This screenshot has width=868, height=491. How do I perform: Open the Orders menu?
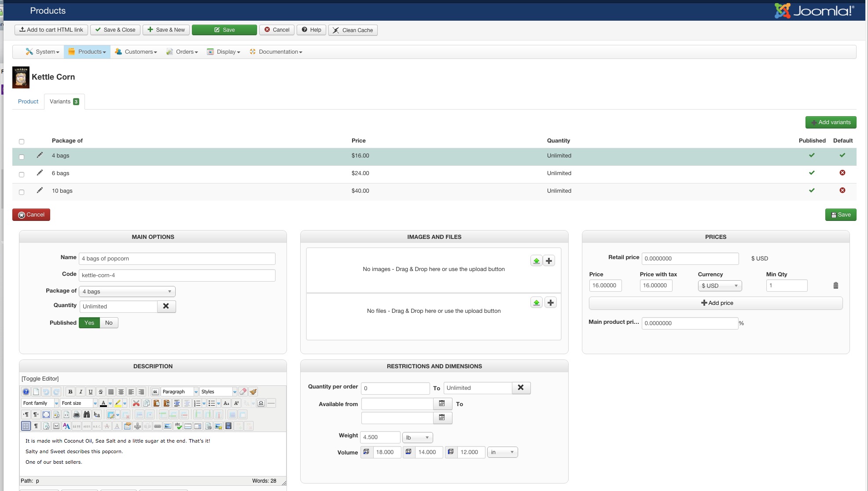pyautogui.click(x=182, y=52)
